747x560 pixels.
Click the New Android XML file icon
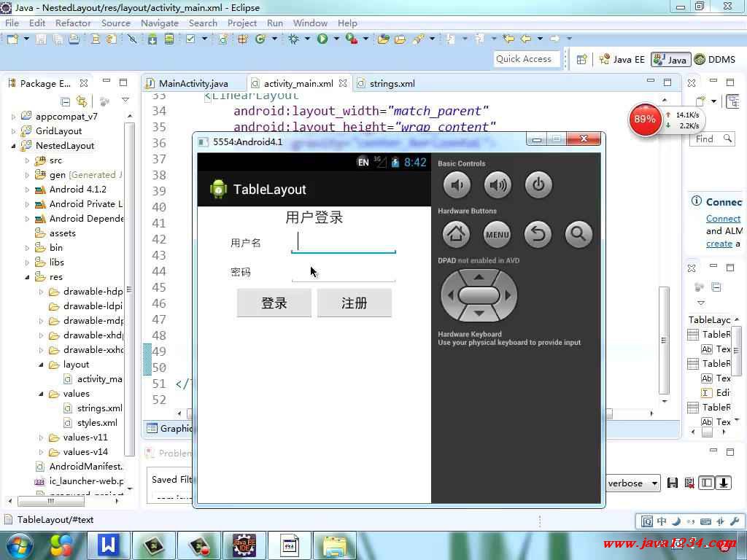[x=222, y=39]
